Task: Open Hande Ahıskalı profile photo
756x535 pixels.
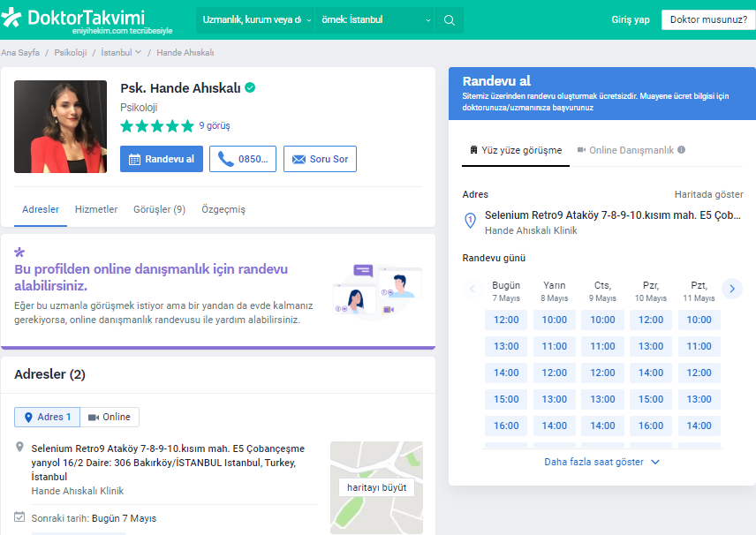Action: (x=60, y=127)
